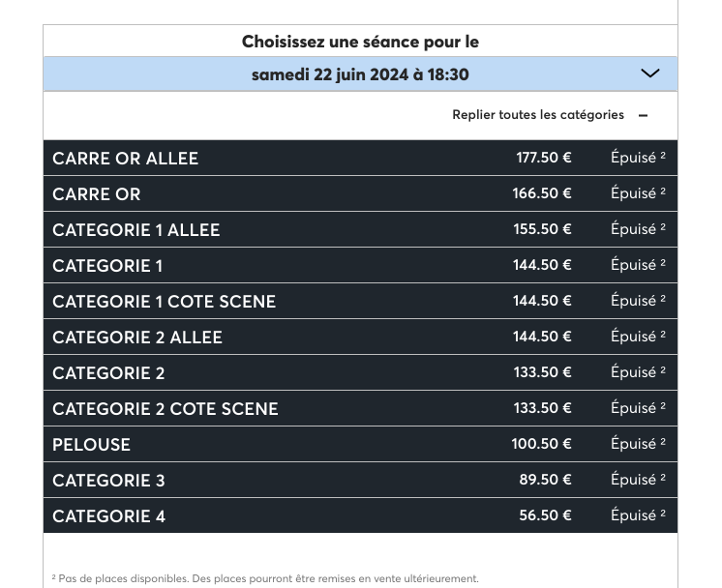Click the minus icon next to Replier
The width and height of the screenshot is (722, 588).
644,115
